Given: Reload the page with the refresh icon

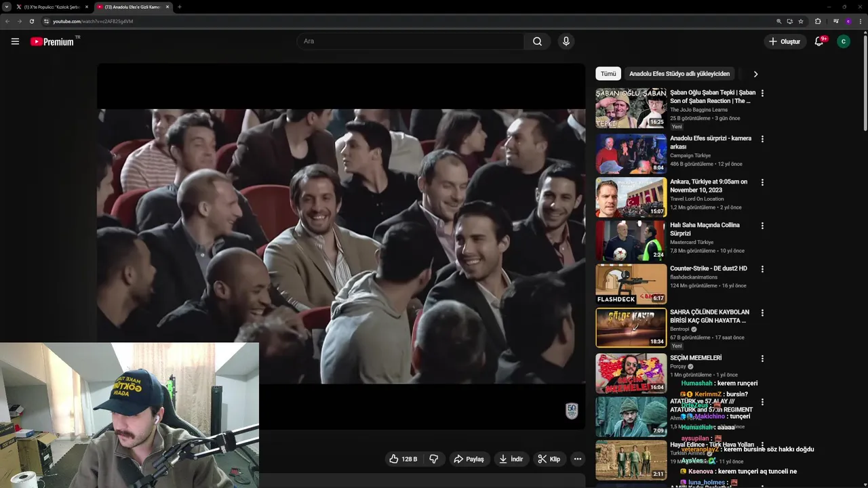Looking at the screenshot, I should coord(31,21).
